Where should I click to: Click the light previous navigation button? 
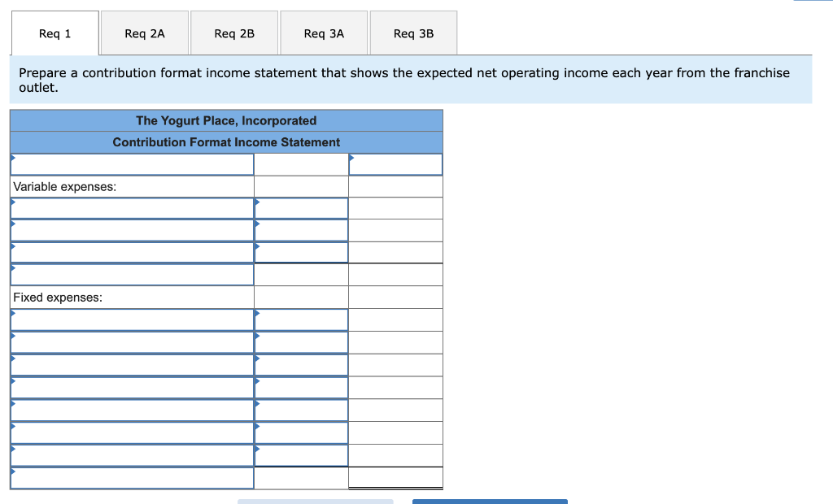tap(316, 502)
